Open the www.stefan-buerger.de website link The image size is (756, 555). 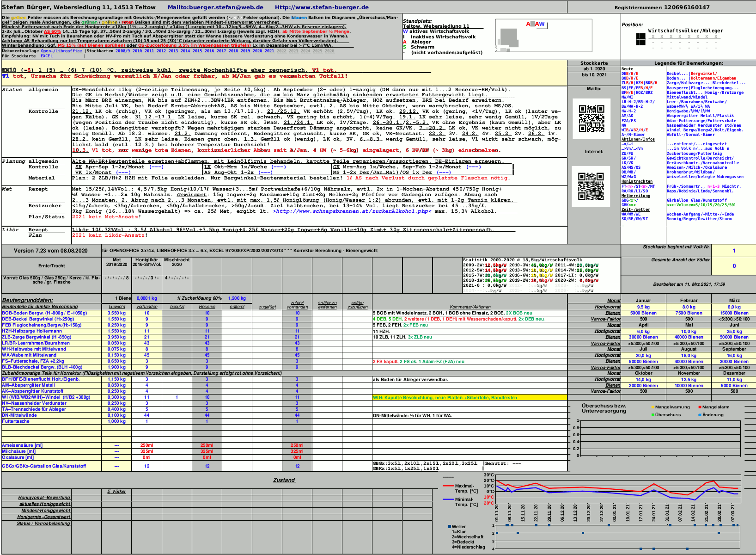pos(322,7)
